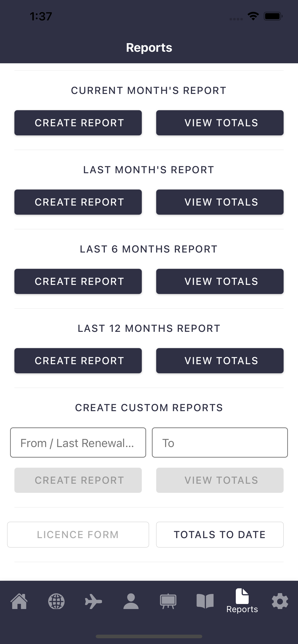
Task: Create the last 12 months report
Action: [x=78, y=361]
